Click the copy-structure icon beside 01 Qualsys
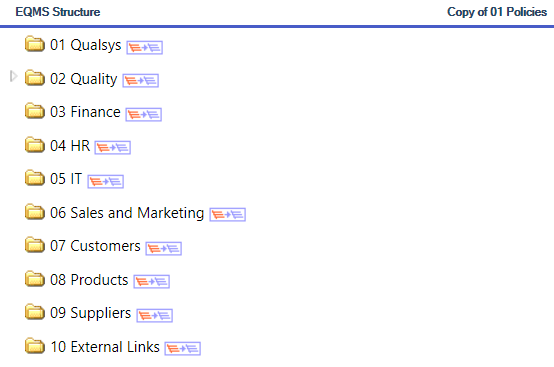 tap(145, 47)
